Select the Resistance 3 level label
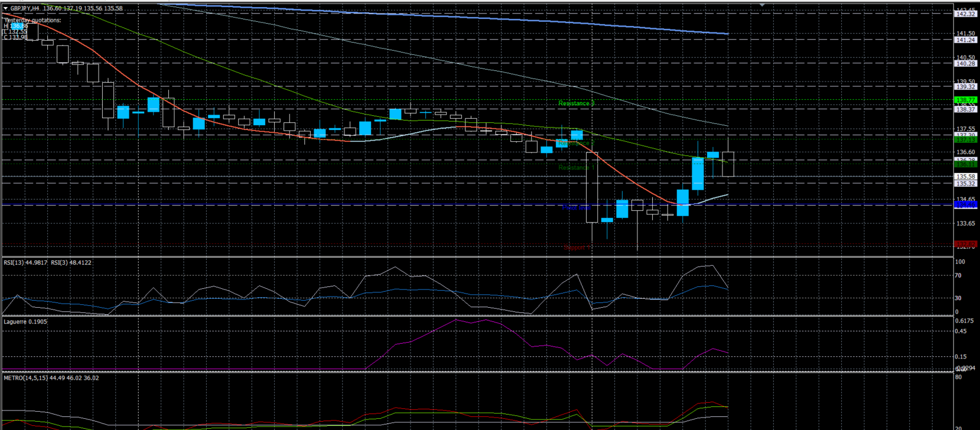 576,103
